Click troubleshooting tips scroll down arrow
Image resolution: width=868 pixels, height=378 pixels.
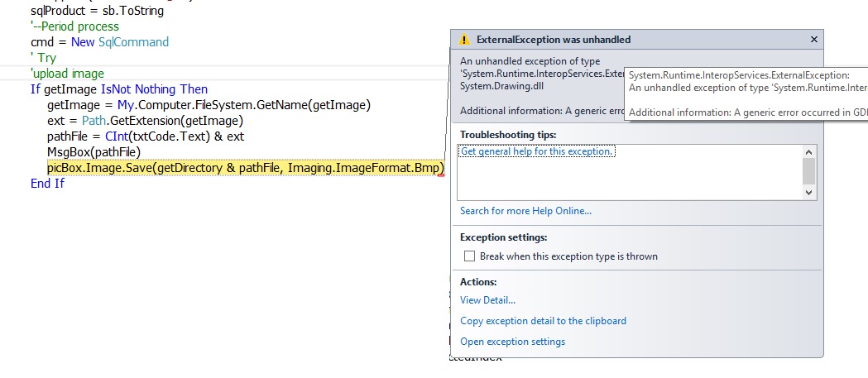pos(808,193)
